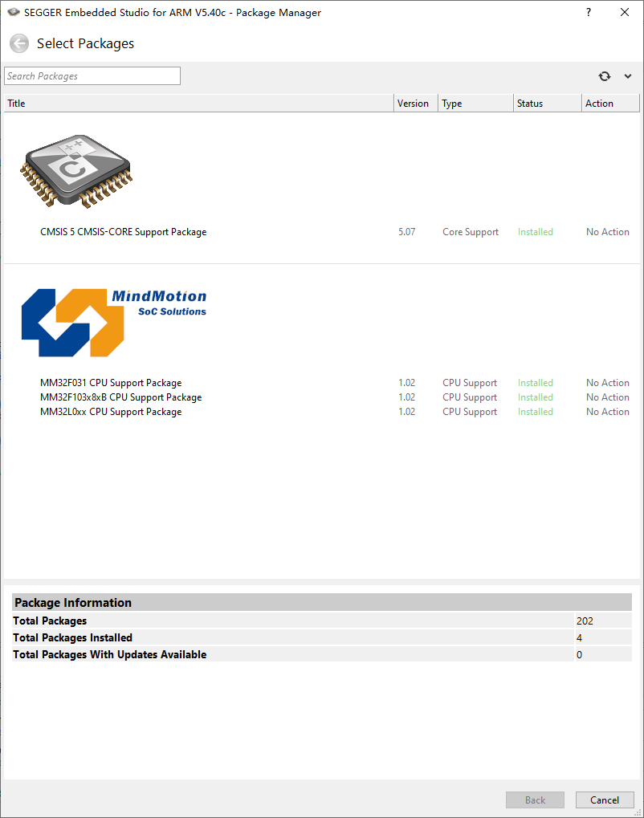Click Total Packages value 202
644x818 pixels.
point(585,621)
